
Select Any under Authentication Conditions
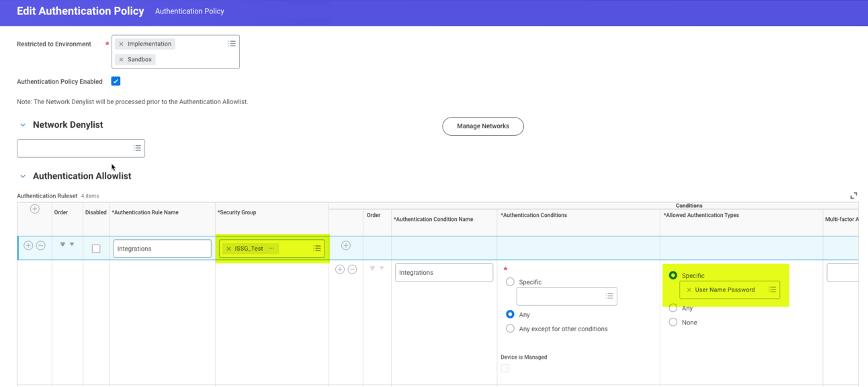(x=510, y=314)
